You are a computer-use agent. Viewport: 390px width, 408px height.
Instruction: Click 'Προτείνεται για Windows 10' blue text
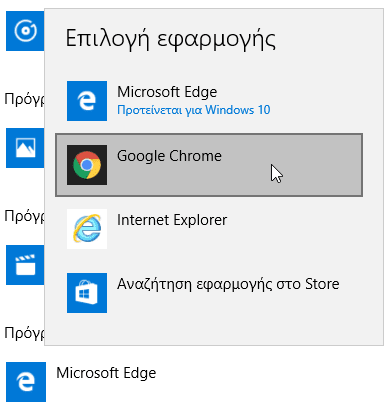(194, 110)
